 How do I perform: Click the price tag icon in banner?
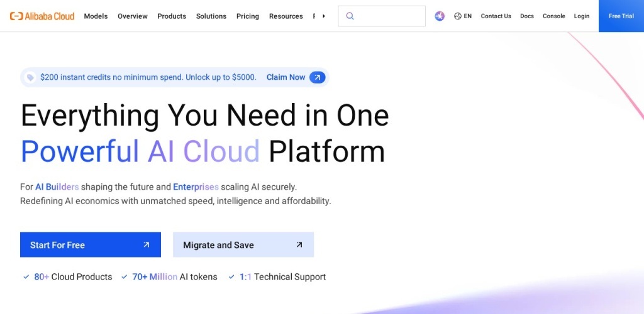(x=30, y=78)
